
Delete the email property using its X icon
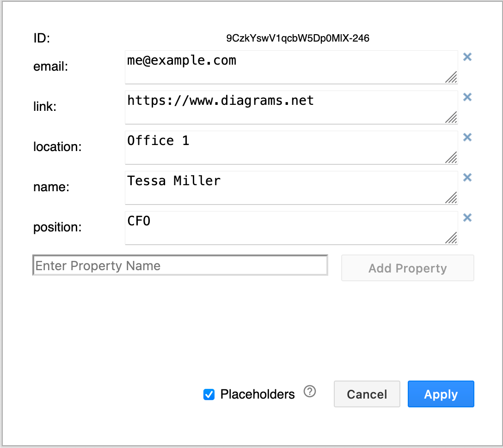point(467,57)
